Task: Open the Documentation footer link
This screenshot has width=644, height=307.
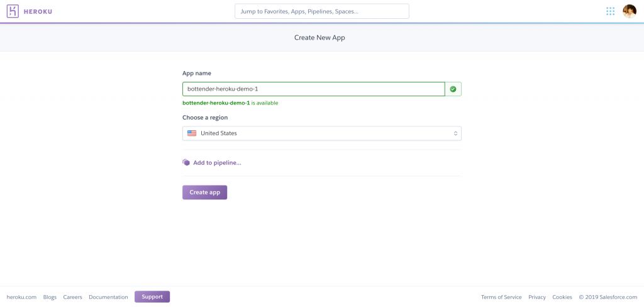Action: 108,297
